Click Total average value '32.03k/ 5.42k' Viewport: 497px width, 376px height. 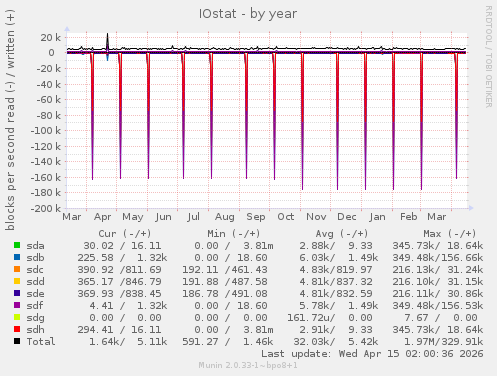coord(336,342)
